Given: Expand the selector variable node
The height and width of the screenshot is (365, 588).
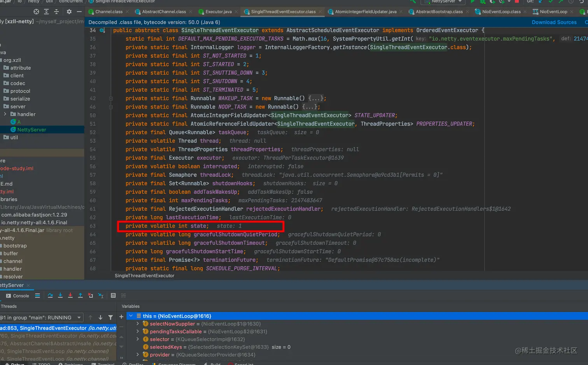Looking at the screenshot, I should point(138,339).
